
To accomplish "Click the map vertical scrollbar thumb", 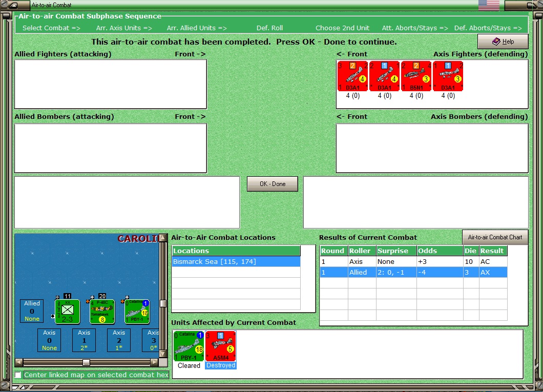I will pyautogui.click(x=163, y=304).
